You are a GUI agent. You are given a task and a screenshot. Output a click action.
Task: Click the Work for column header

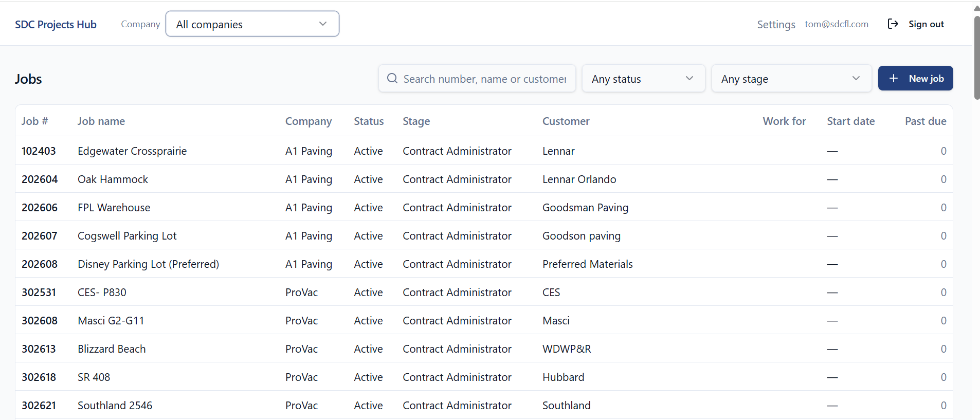click(x=784, y=121)
